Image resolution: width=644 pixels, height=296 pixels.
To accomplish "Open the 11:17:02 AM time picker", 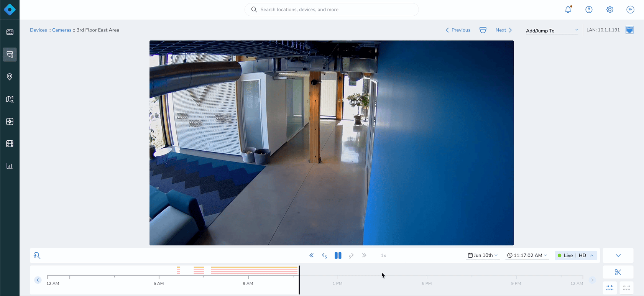I will [x=527, y=255].
